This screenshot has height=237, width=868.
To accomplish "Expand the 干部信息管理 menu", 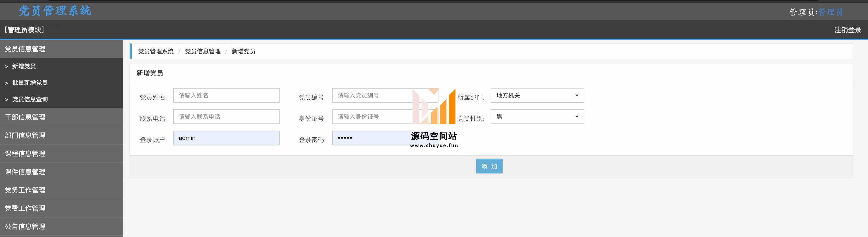I will (61, 117).
